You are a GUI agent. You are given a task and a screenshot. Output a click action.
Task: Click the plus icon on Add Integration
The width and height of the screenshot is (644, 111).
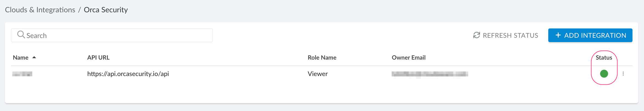pos(558,35)
